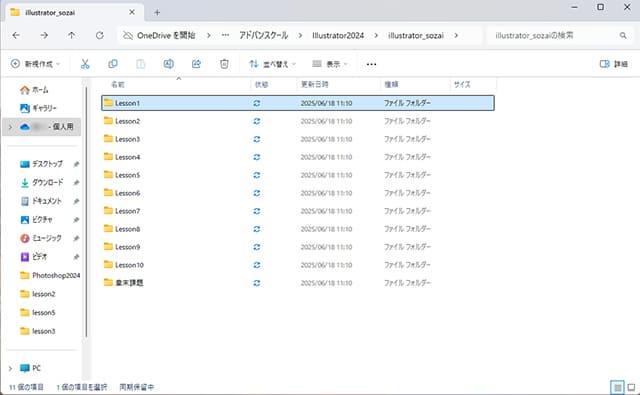
Task: Toggle the Details (詳細) pane button
Action: (x=613, y=64)
